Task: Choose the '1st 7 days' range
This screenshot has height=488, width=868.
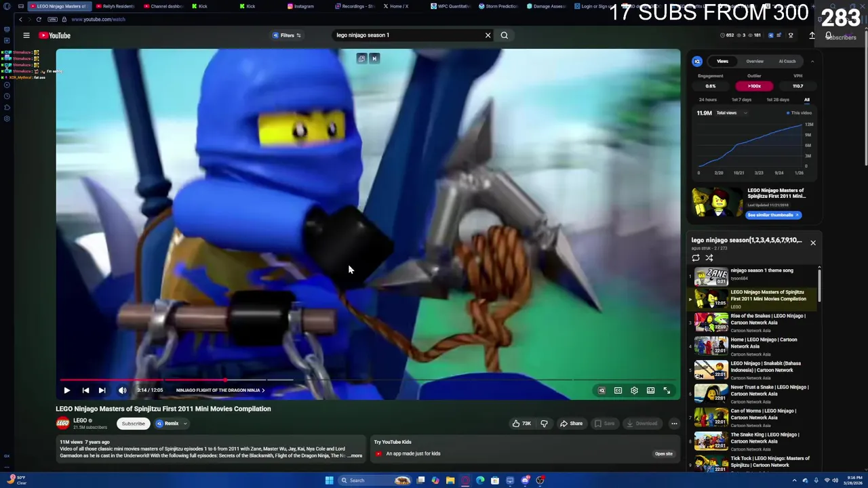Action: tap(741, 100)
